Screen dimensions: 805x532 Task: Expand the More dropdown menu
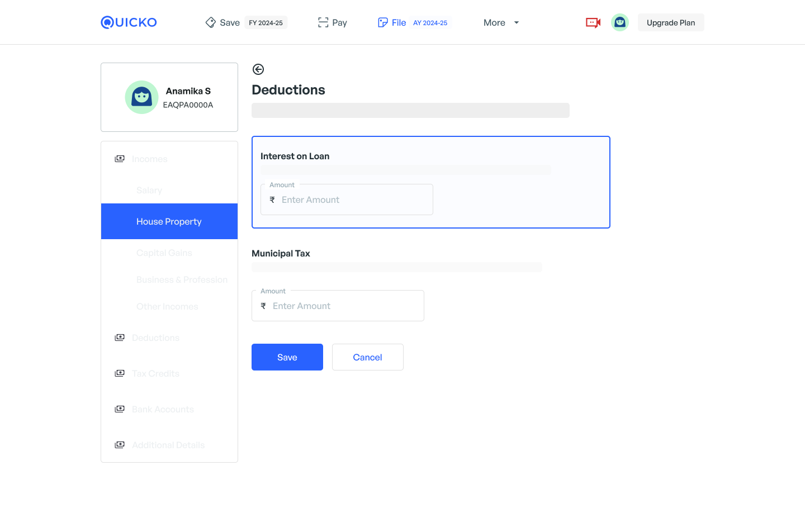tap(501, 22)
